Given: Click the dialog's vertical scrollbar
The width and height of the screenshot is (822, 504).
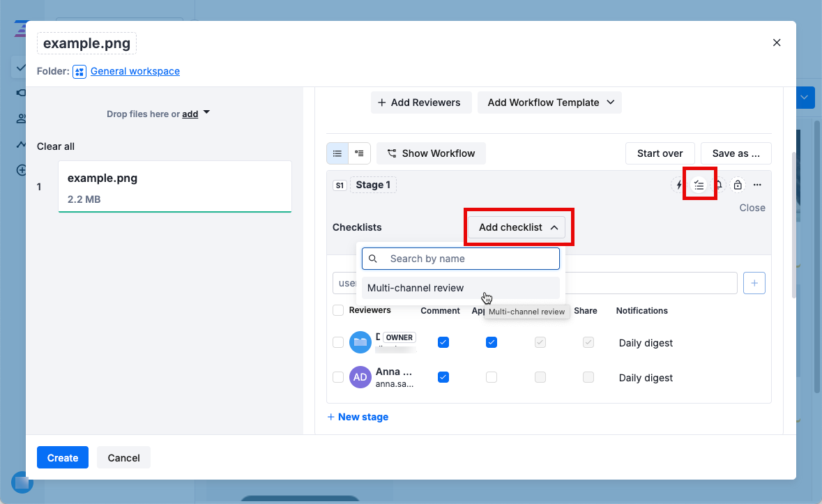Looking at the screenshot, I should 793,225.
